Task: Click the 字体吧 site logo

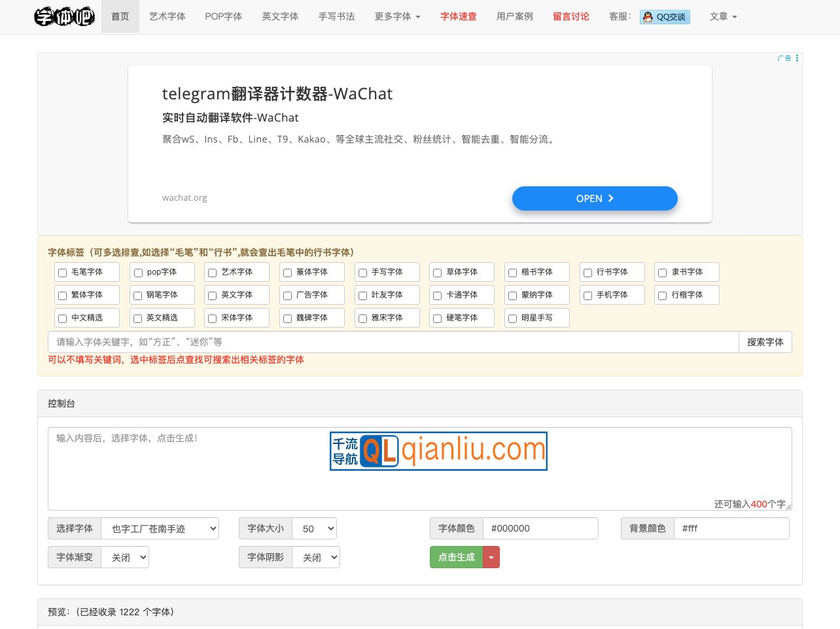Action: click(63, 17)
